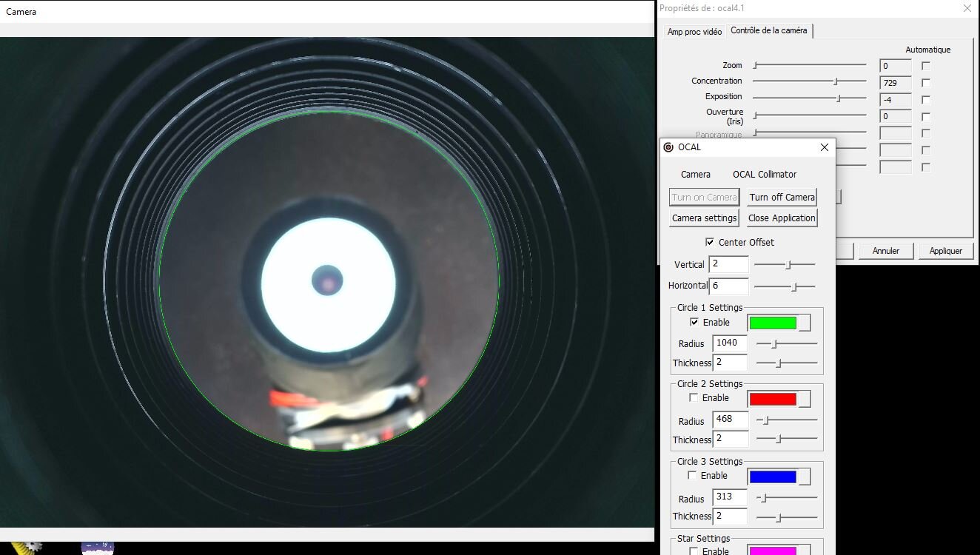Enable the Star Settings checkbox
This screenshot has height=555, width=980.
coord(694,551)
